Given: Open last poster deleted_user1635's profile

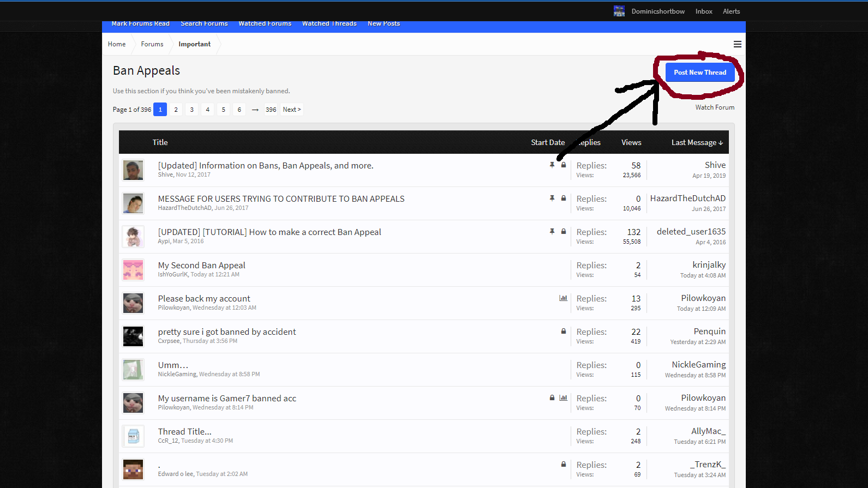Looking at the screenshot, I should pyautogui.click(x=691, y=232).
